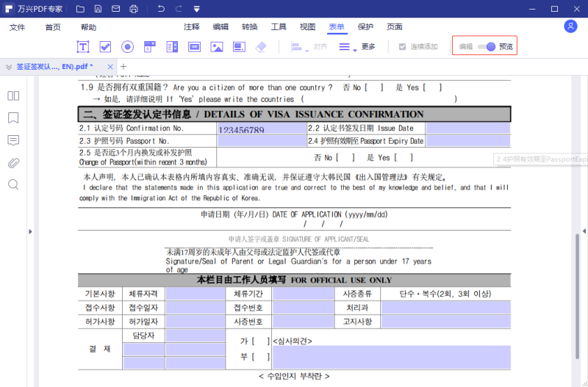Click the 고지사항 input field
This screenshot has width=588, height=387.
point(446,322)
